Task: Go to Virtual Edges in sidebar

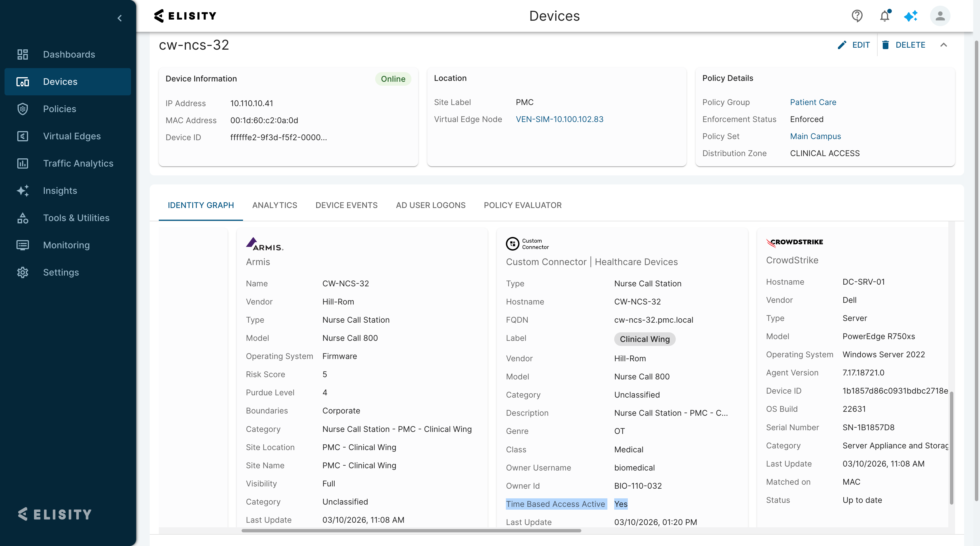Action: (x=71, y=136)
